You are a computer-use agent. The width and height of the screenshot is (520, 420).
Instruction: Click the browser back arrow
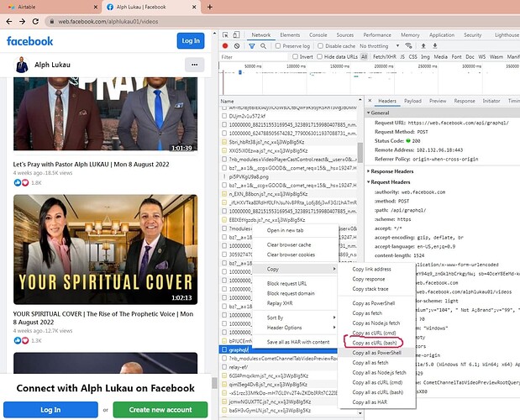point(9,22)
